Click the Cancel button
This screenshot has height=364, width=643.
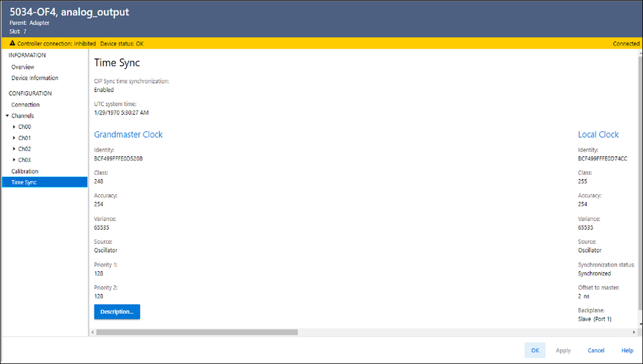pos(596,350)
